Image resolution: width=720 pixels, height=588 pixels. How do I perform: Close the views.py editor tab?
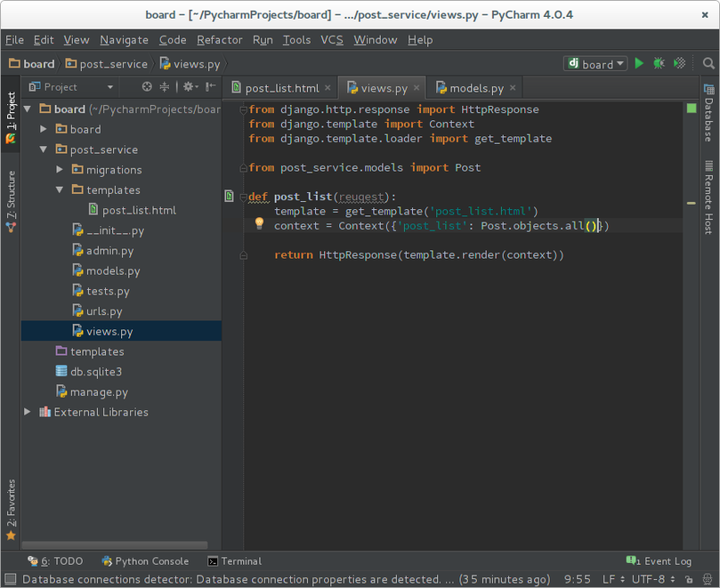[416, 88]
